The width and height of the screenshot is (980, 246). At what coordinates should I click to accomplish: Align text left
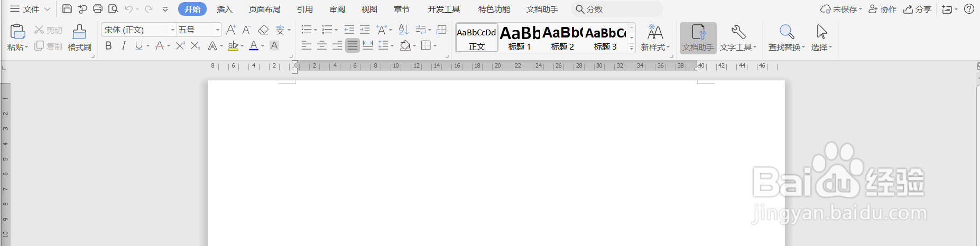click(307, 46)
